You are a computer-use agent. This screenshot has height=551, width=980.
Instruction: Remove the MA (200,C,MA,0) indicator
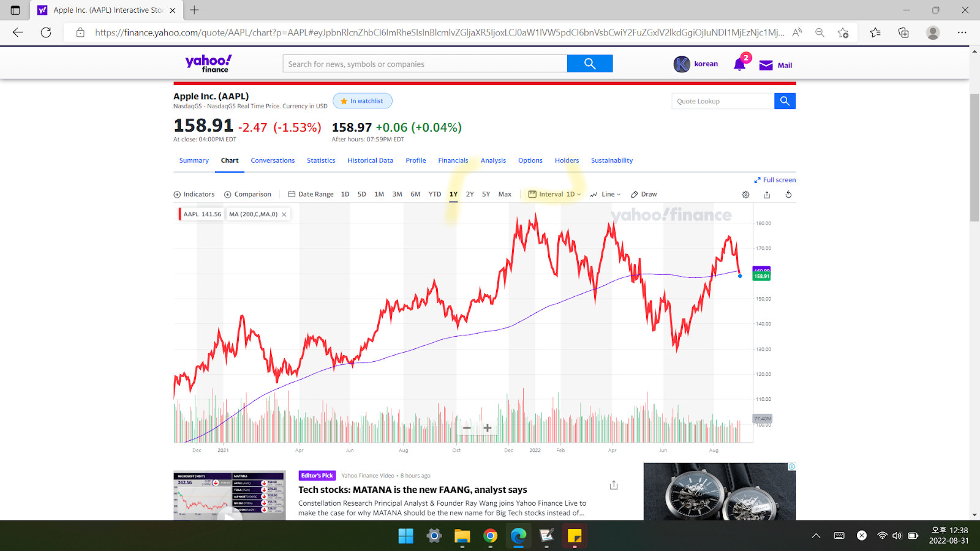(284, 214)
